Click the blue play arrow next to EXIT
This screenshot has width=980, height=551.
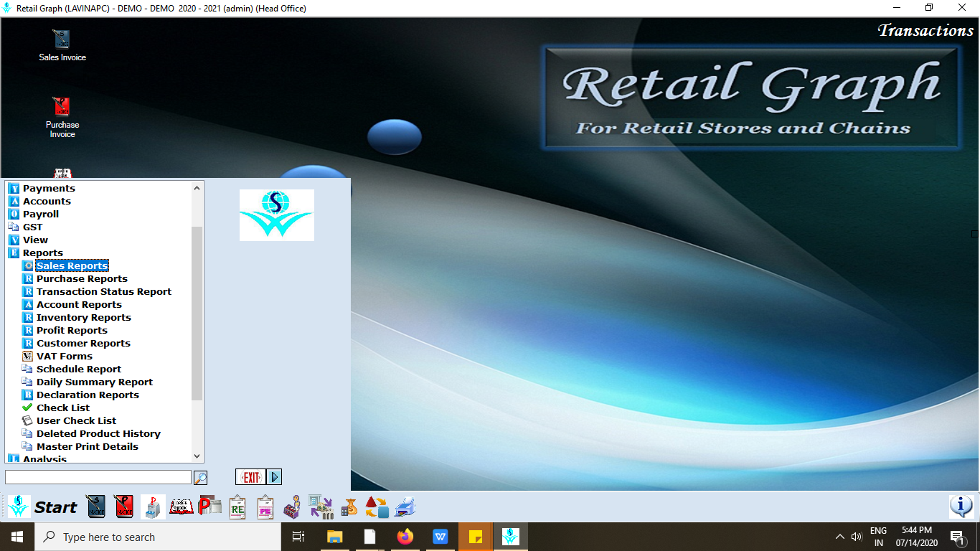click(x=274, y=477)
